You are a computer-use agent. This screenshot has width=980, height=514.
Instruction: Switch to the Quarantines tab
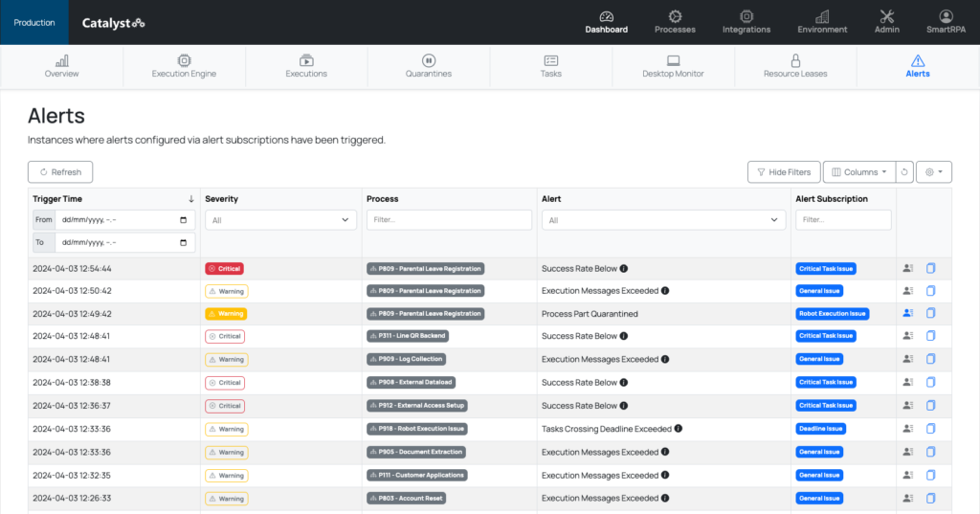pos(428,66)
